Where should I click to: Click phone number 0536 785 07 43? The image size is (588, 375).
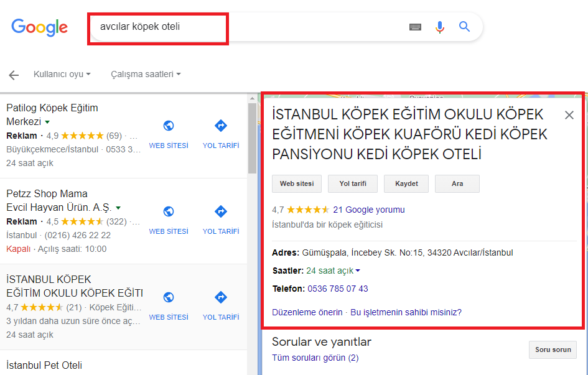[x=337, y=289]
